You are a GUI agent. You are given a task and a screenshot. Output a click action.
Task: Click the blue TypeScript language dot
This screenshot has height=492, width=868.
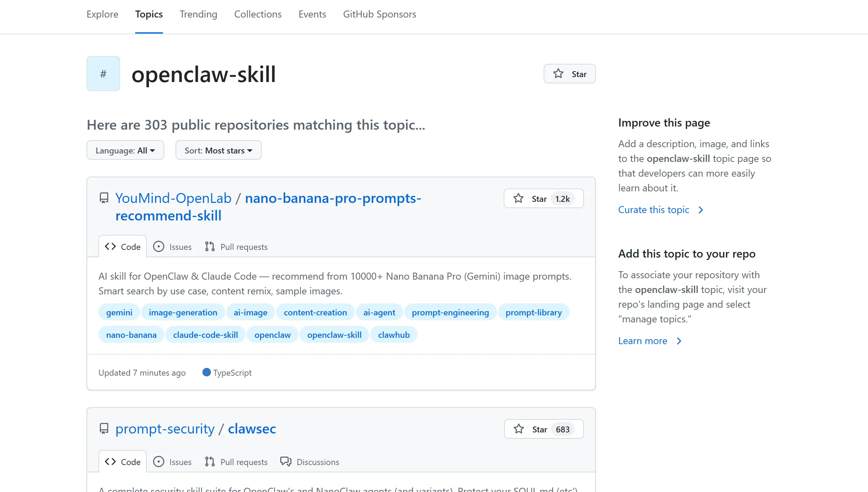point(207,373)
